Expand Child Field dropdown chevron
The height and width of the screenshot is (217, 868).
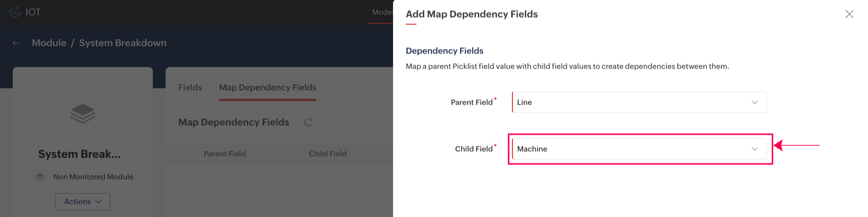pos(755,149)
